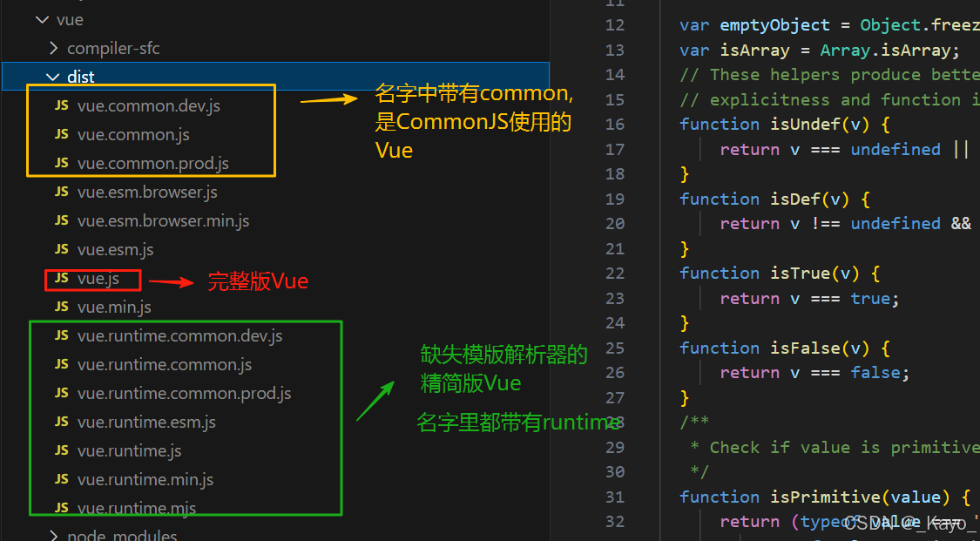
Task: Click JS icon next to vue.js
Action: [61, 278]
